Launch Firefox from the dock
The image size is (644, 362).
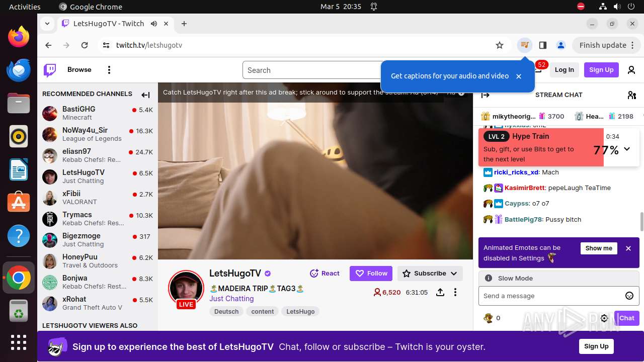(19, 37)
